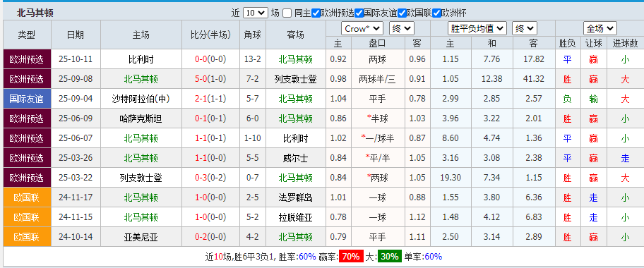Viewport: 644px width, 268px height.
Task: Click the 输 handicap result cell
Action: point(593,99)
